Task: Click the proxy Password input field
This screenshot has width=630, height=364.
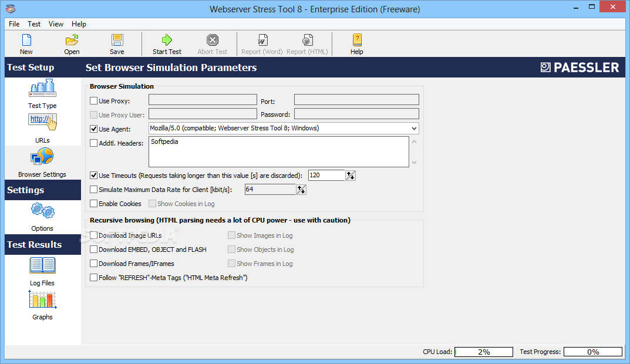Action: click(x=356, y=114)
